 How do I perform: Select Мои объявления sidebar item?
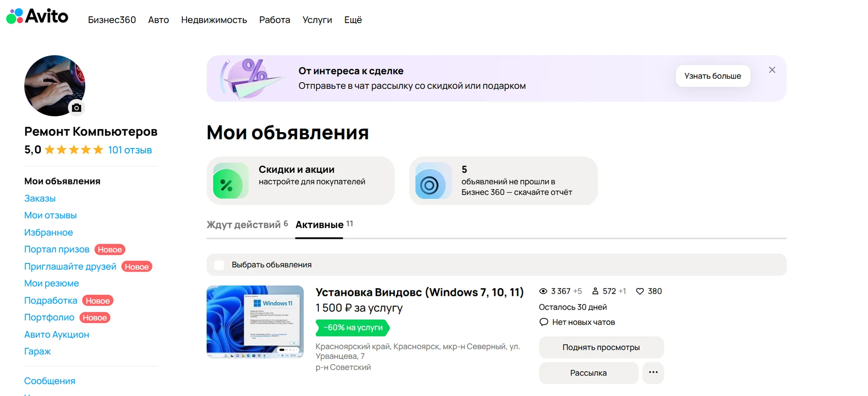pyautogui.click(x=62, y=181)
